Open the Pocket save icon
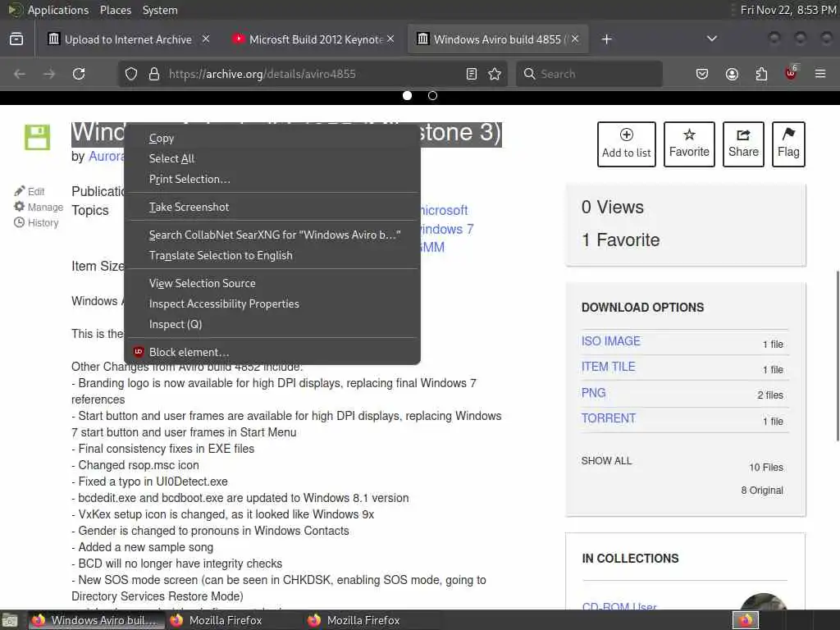Screen dimensions: 840x630 (702, 74)
